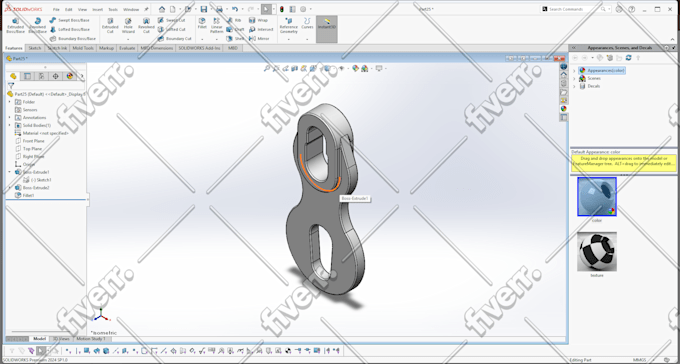Open the File menu

[x=56, y=9]
